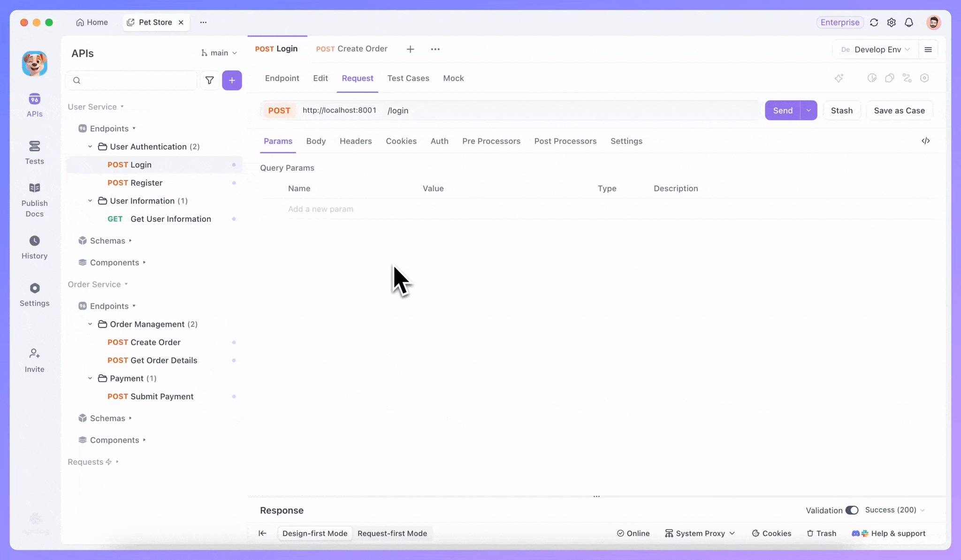Image resolution: width=961 pixels, height=560 pixels.
Task: Open the code snippet icon
Action: click(x=925, y=141)
